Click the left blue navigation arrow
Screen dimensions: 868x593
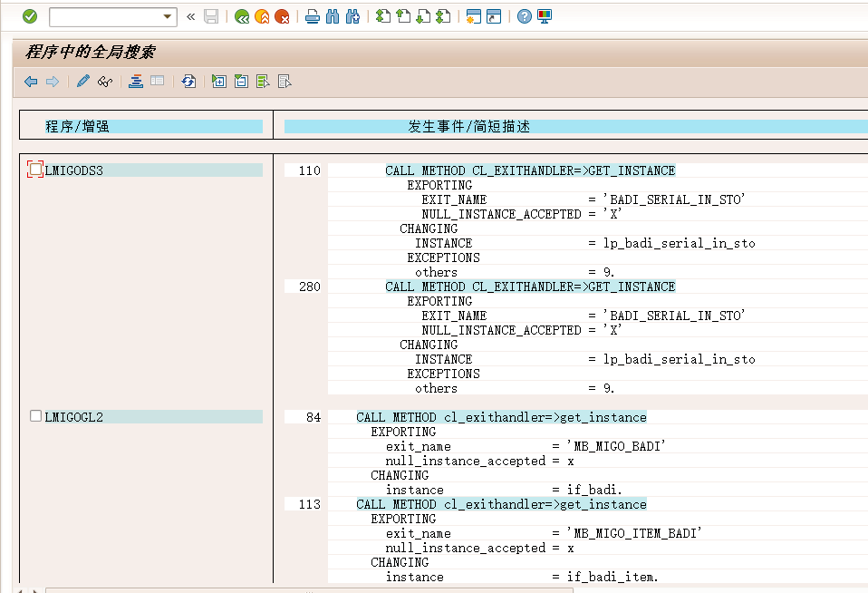(x=31, y=82)
